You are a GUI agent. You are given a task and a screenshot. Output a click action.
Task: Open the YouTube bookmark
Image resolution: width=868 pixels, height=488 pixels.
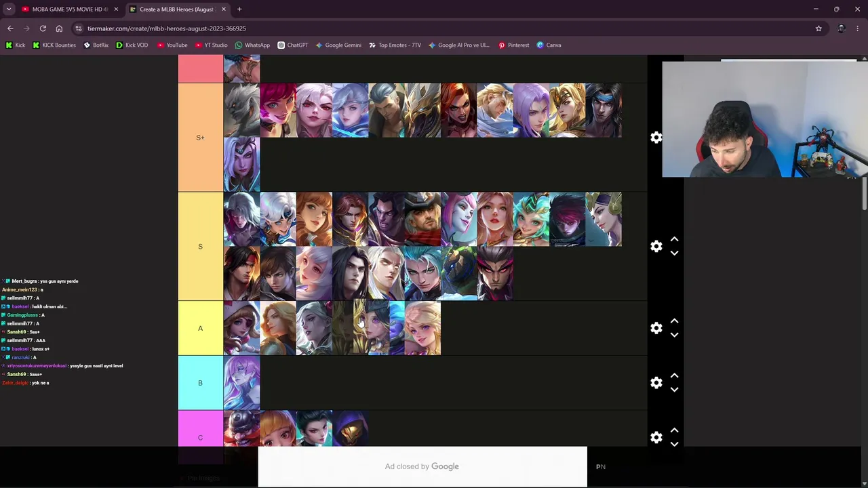172,45
